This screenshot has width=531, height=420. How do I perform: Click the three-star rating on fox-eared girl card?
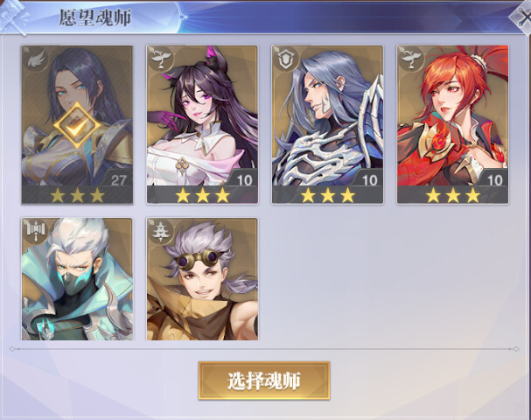click(202, 195)
